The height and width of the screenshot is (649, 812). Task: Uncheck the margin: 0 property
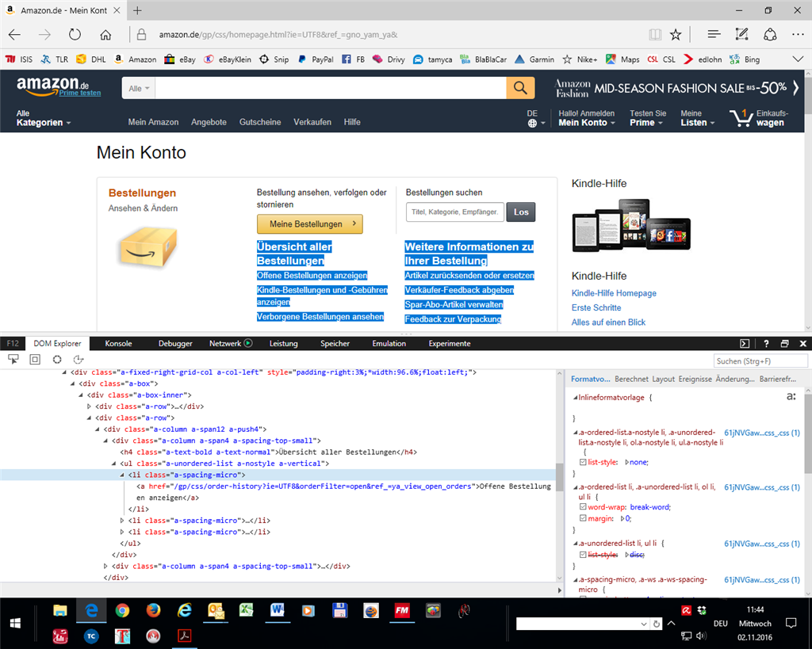583,518
